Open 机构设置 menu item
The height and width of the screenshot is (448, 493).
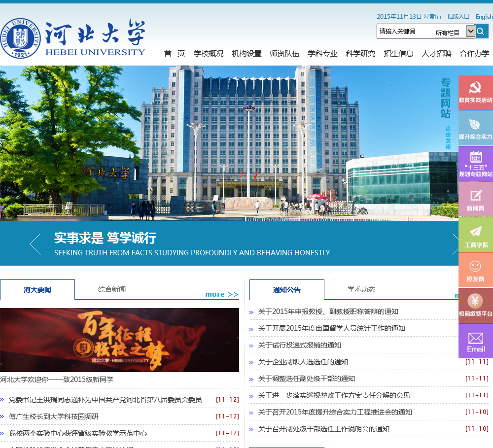pyautogui.click(x=246, y=53)
